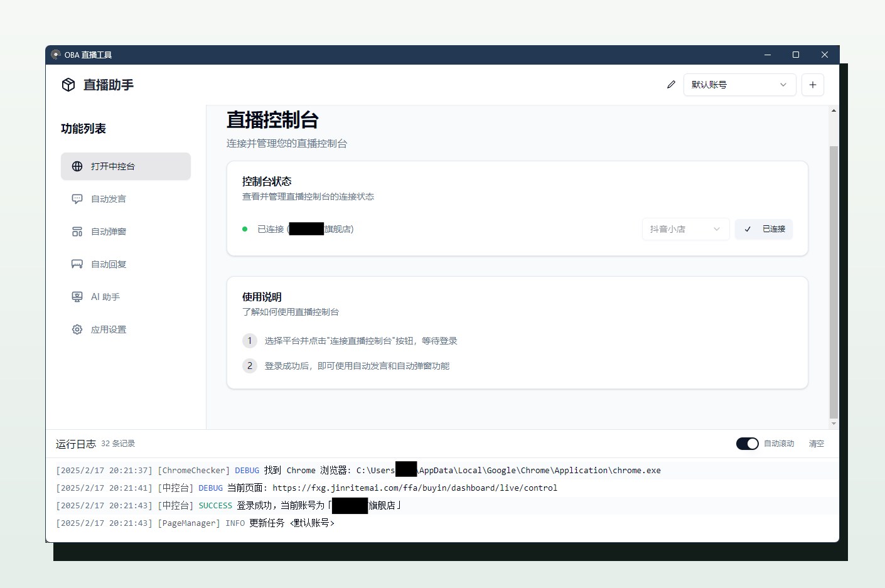Viewport: 885px width, 588px height.
Task: Click the scrollbar up arrow
Action: 834,110
